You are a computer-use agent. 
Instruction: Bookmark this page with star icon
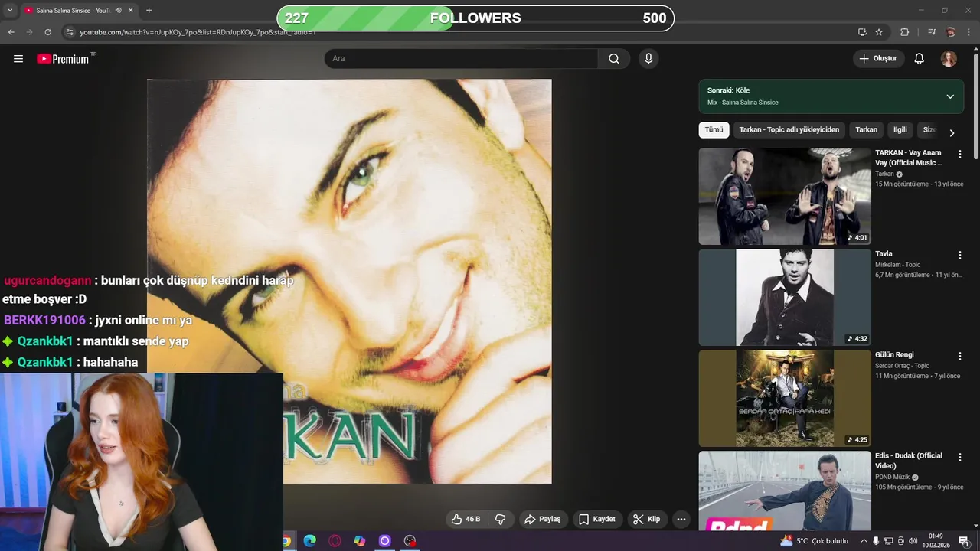pyautogui.click(x=879, y=32)
